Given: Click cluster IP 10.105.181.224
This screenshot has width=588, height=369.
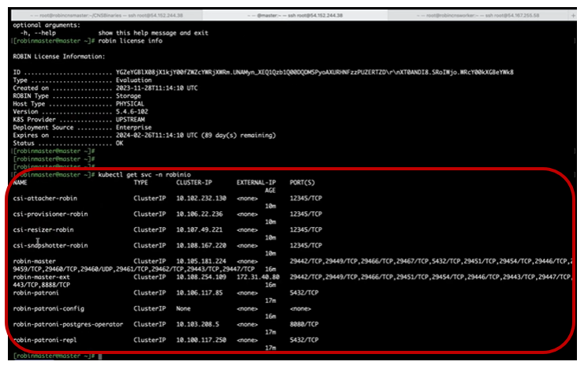Looking at the screenshot, I should click(x=201, y=261).
